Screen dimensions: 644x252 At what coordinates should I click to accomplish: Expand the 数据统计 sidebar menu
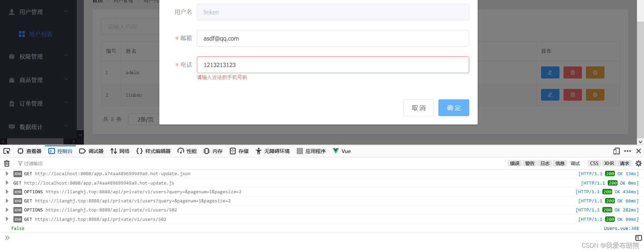[38, 127]
